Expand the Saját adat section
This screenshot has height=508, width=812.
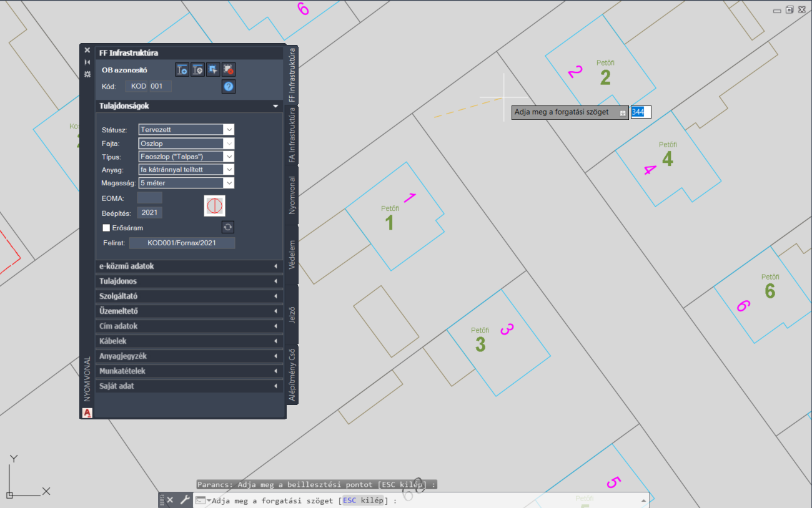pos(189,386)
